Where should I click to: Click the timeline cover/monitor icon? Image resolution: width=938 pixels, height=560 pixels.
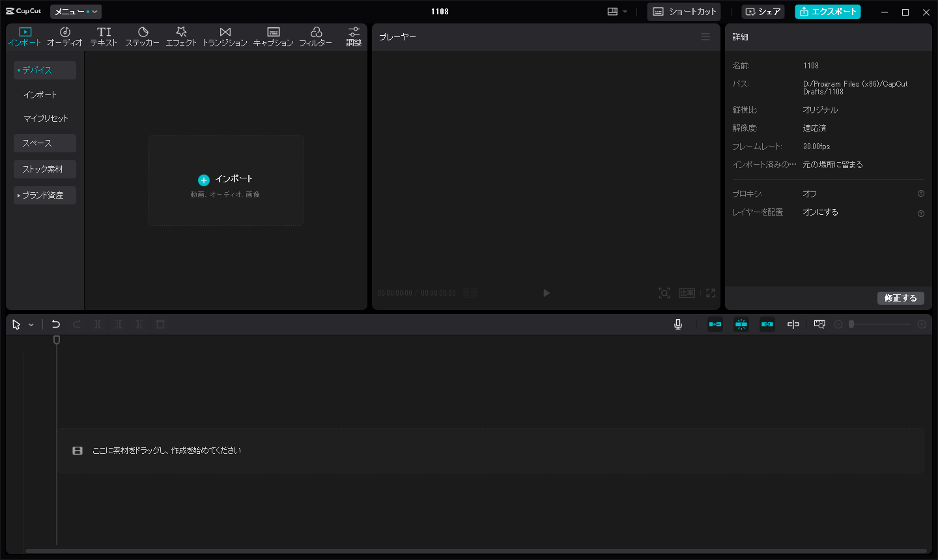click(819, 324)
